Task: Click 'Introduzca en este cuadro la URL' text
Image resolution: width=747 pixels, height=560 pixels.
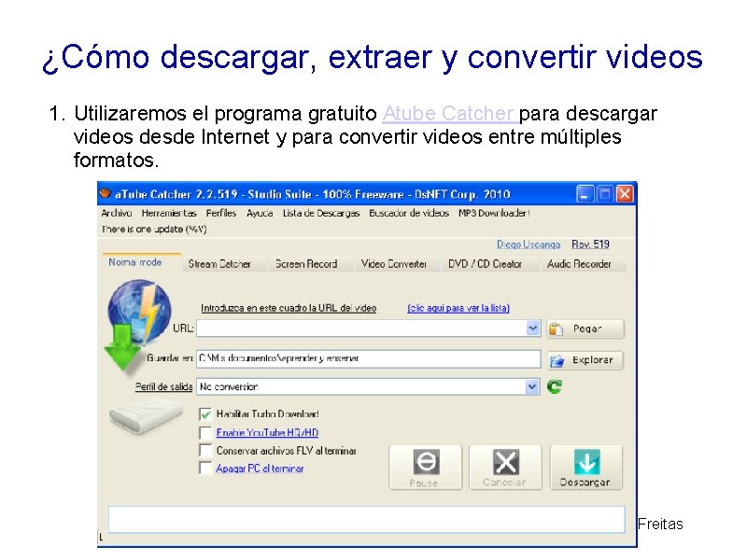Action: pyautogui.click(x=289, y=308)
